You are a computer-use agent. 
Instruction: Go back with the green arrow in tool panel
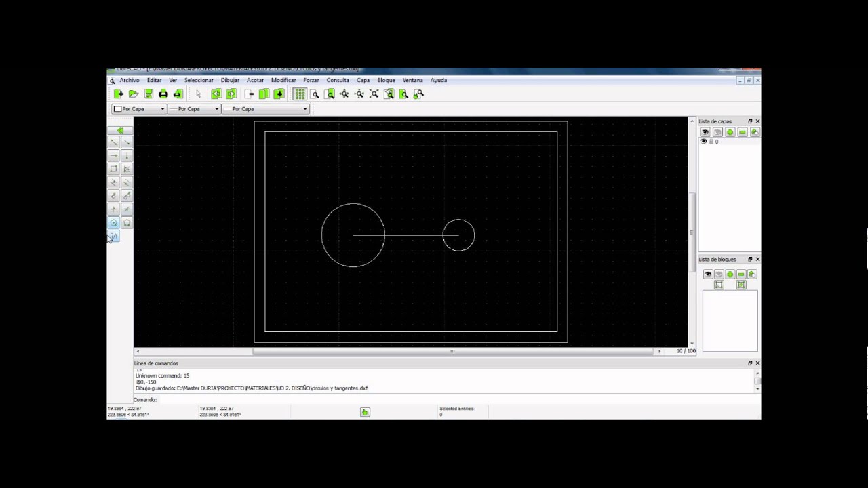(120, 130)
